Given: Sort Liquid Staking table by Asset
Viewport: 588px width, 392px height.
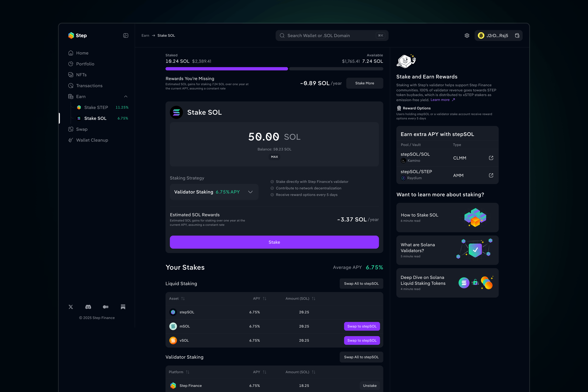Looking at the screenshot, I should (183, 299).
